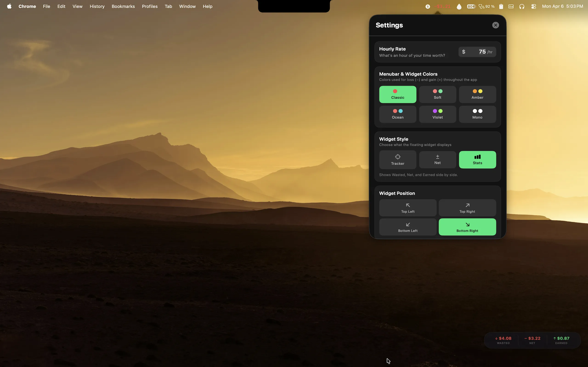Screen dimensions: 588x367
Task: Switch to the Mono color theme
Action: (477, 114)
